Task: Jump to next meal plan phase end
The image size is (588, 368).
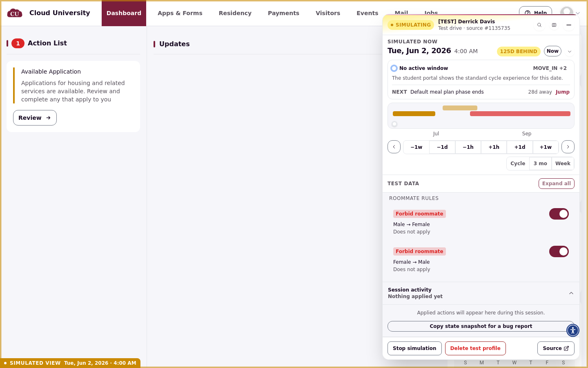Action: point(562,92)
